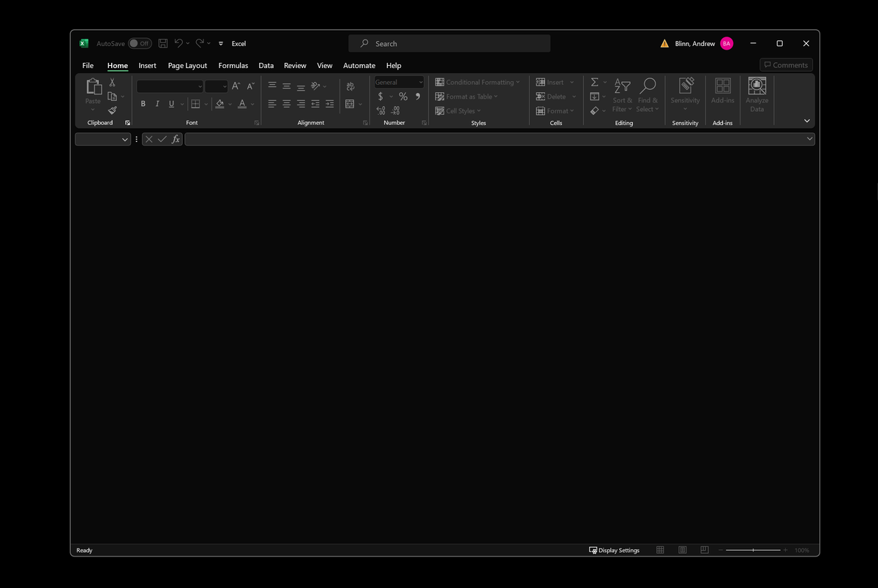Viewport: 878px width, 588px height.
Task: Toggle Center alignment
Action: (x=286, y=104)
